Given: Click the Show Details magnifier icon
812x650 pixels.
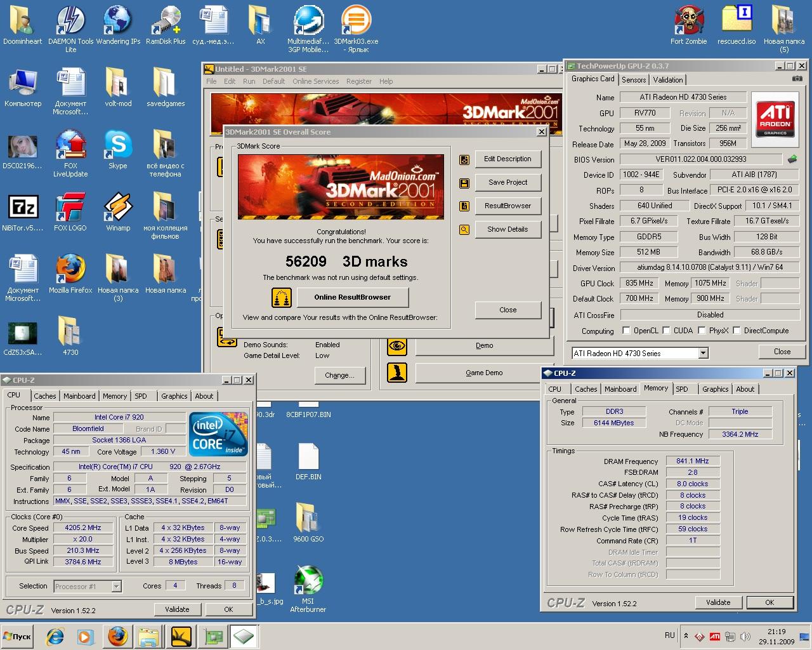Looking at the screenshot, I should tap(464, 229).
